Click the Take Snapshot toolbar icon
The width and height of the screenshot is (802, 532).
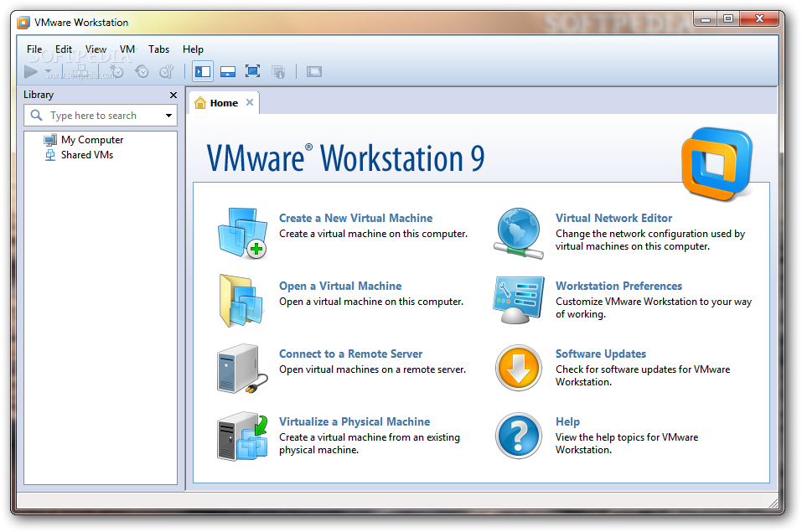116,71
